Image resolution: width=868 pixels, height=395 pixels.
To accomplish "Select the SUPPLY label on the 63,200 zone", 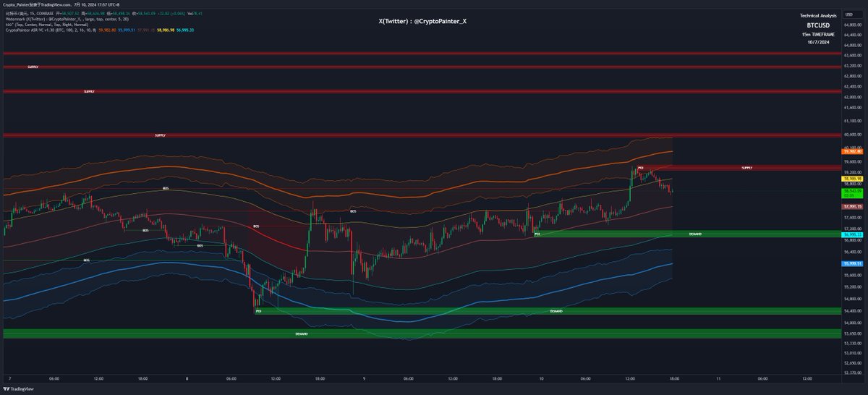I will point(33,67).
